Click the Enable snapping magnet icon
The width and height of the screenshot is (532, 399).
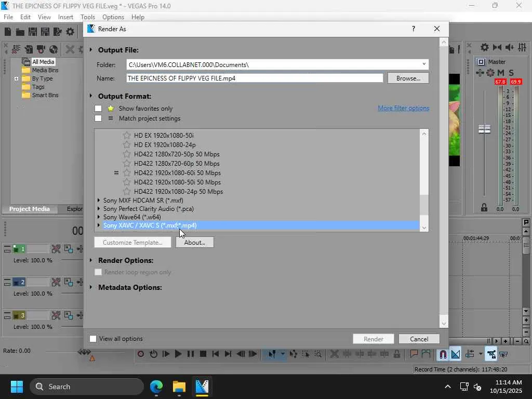coord(443,354)
